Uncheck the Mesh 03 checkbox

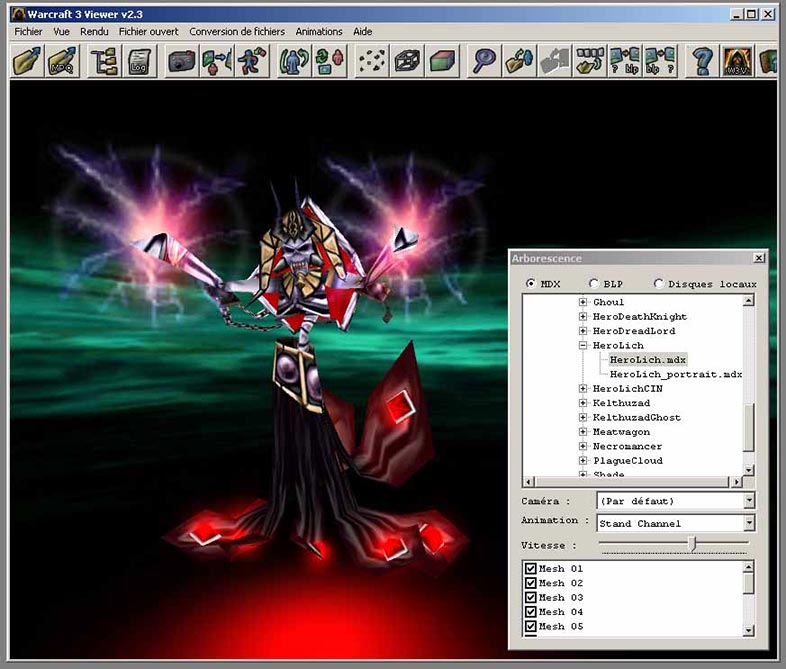pyautogui.click(x=530, y=597)
